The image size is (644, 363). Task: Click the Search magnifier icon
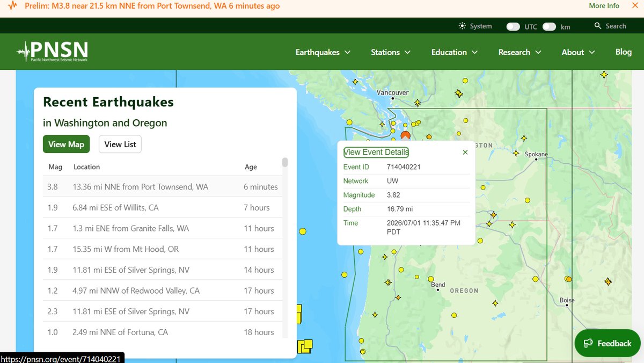point(598,26)
